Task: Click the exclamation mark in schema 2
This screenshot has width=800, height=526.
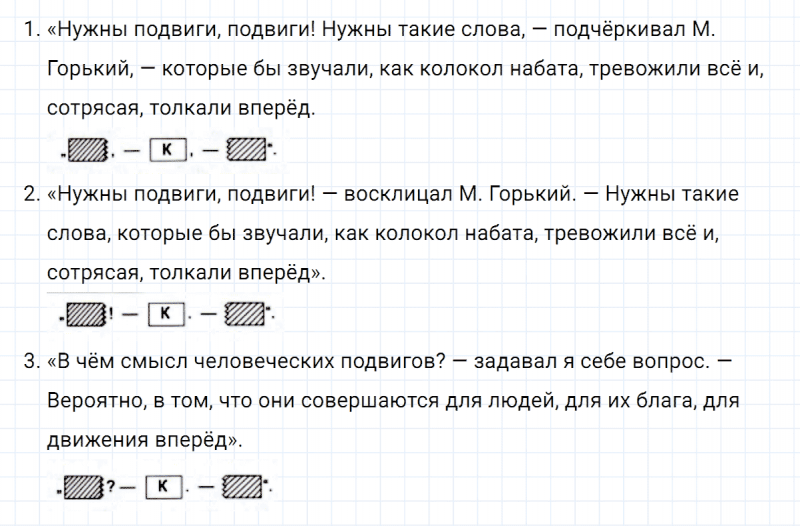Action: tap(111, 315)
